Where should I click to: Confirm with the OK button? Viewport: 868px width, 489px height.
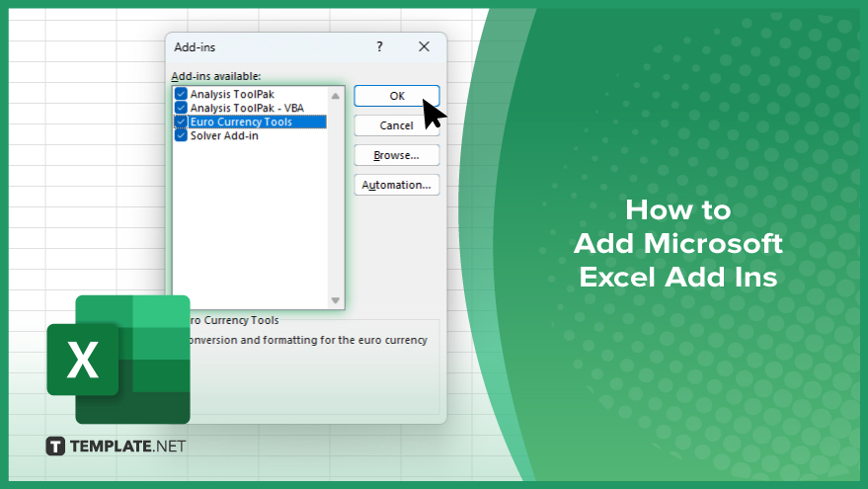(x=396, y=96)
